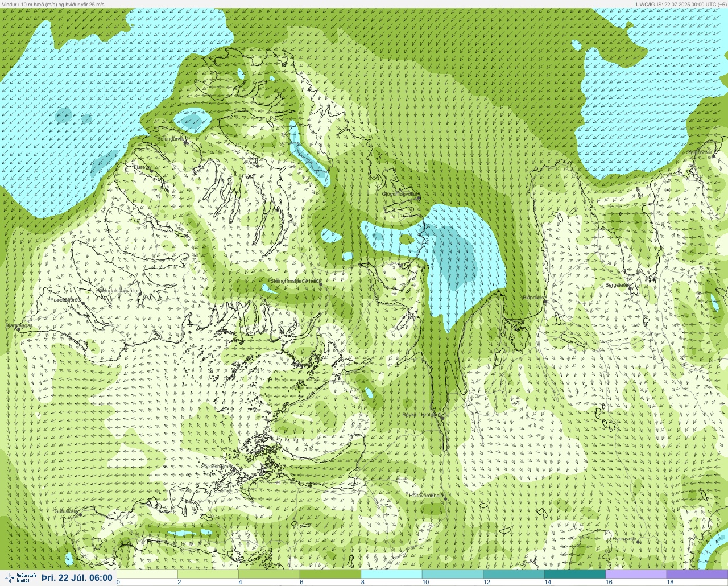Click the Blönduós station label
Screen dimensions: 728x586
pos(533,298)
